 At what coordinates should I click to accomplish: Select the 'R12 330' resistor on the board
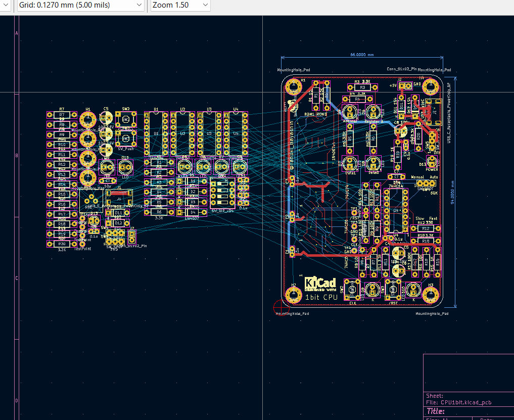426,228
